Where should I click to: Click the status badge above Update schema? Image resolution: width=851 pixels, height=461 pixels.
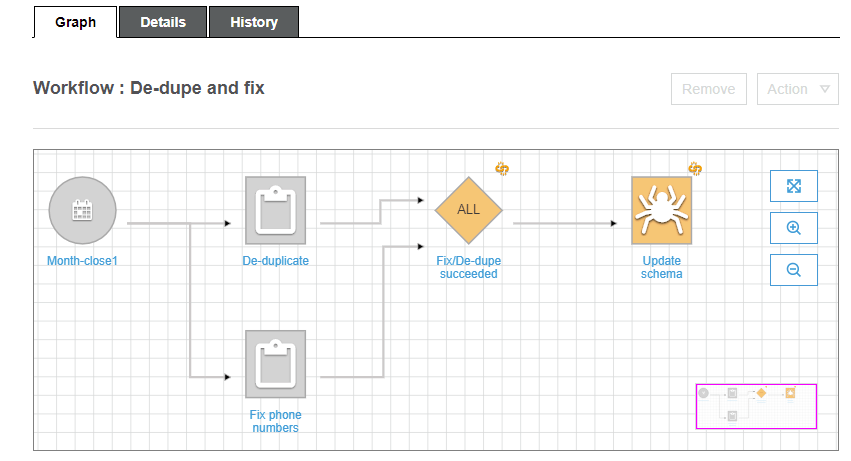pos(695,168)
